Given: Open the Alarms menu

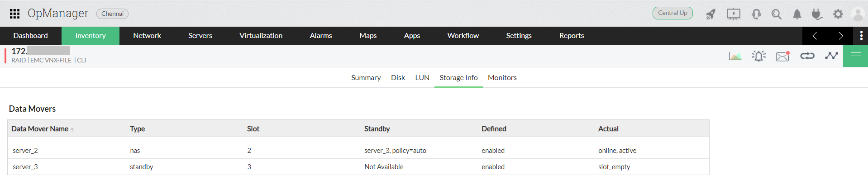Looking at the screenshot, I should pos(321,36).
